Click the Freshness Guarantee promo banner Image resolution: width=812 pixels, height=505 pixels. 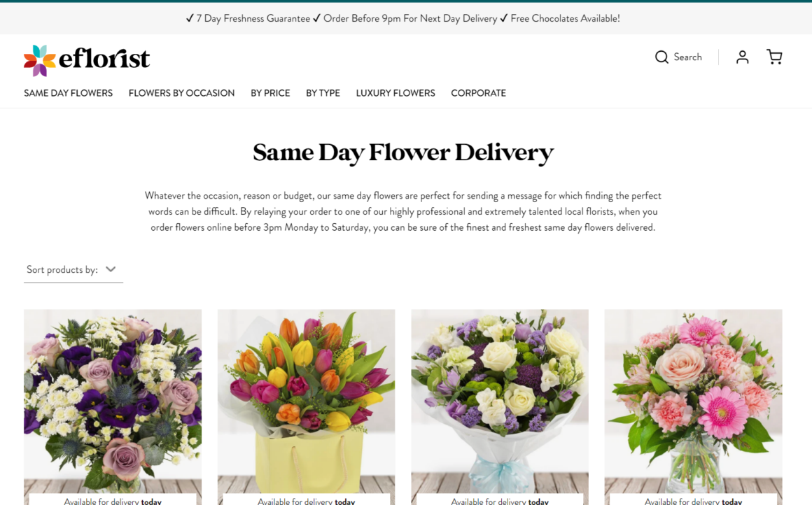point(403,19)
